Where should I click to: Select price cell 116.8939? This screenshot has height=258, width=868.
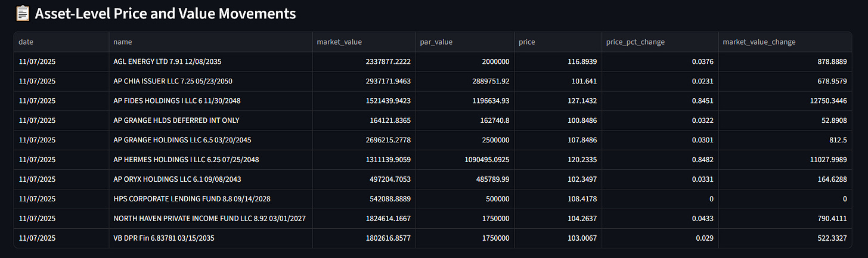click(x=557, y=61)
